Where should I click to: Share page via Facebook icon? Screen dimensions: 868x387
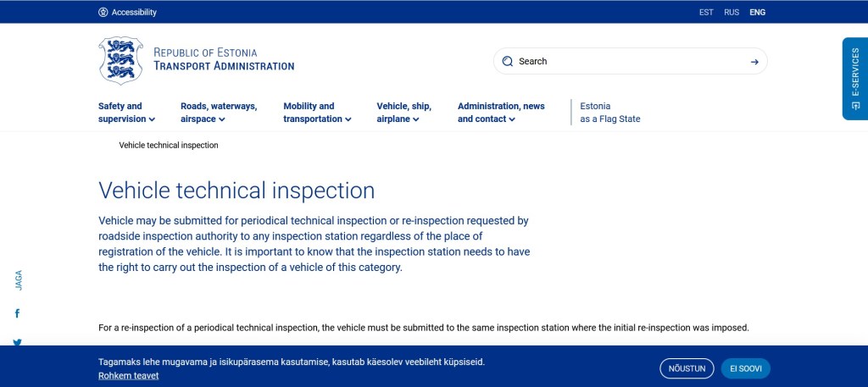(x=17, y=313)
